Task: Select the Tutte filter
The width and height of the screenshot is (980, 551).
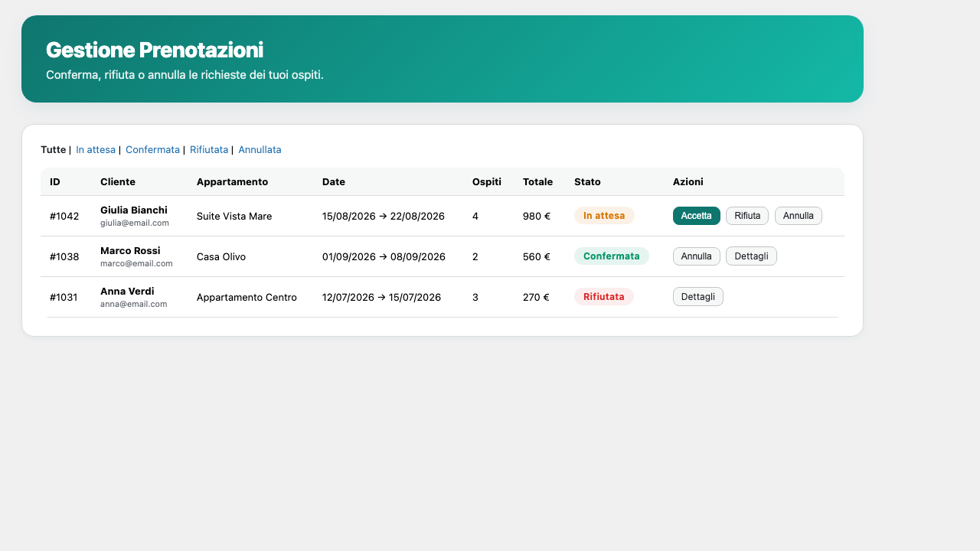Action: [53, 150]
